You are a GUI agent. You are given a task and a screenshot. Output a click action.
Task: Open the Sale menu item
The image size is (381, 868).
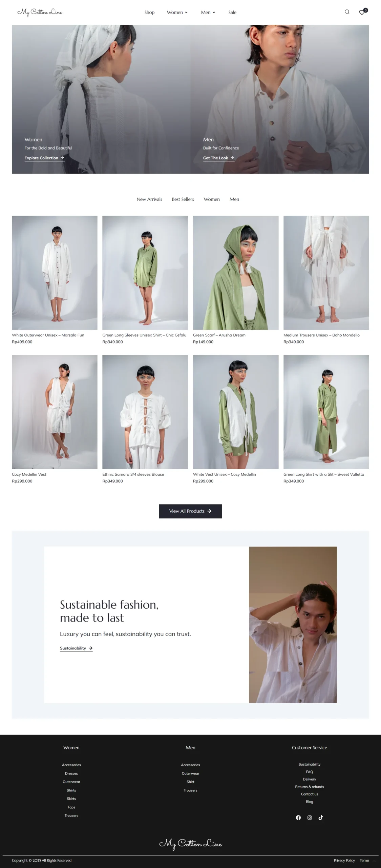pos(232,12)
